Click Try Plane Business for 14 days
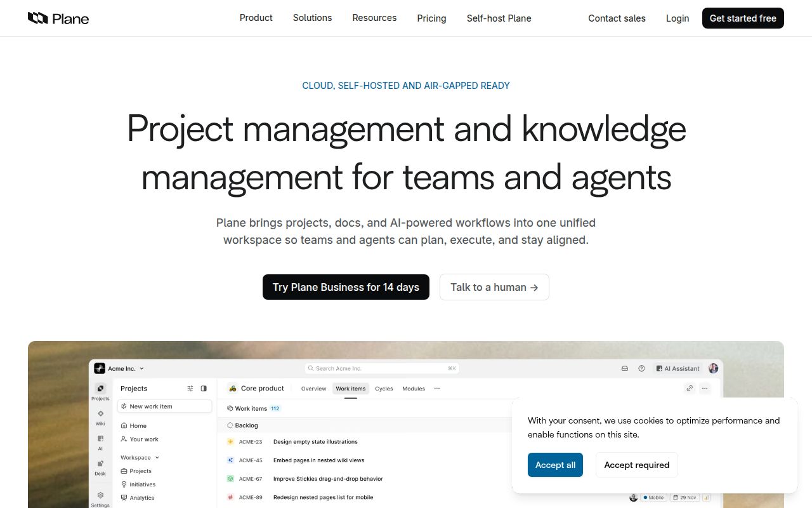Screen dimensions: 812x508 click(x=346, y=287)
